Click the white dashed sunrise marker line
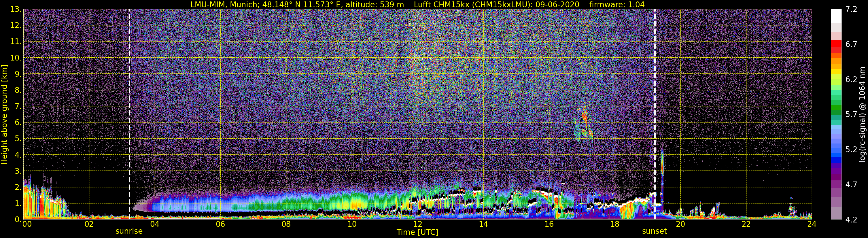The image size is (868, 238). coord(129,114)
